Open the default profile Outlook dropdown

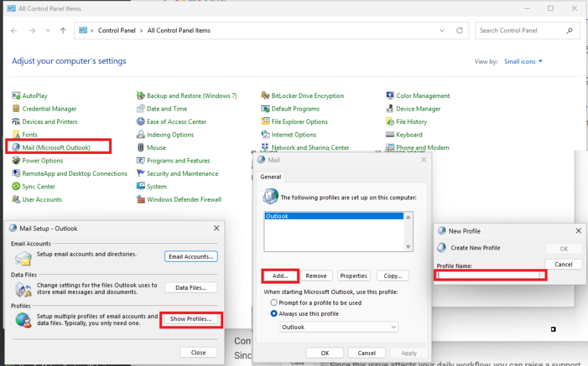(x=339, y=327)
